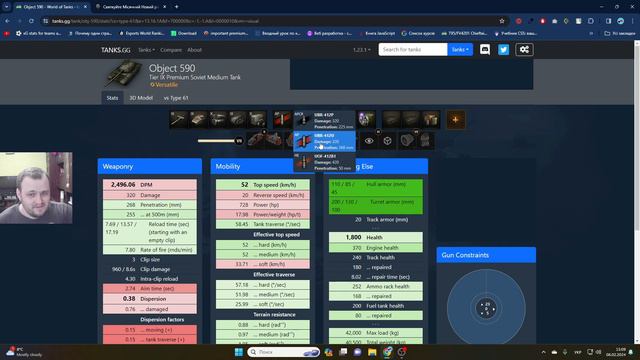The width and height of the screenshot is (640, 360).
Task: Open the blue Tanks search-type dropdown
Action: click(460, 49)
